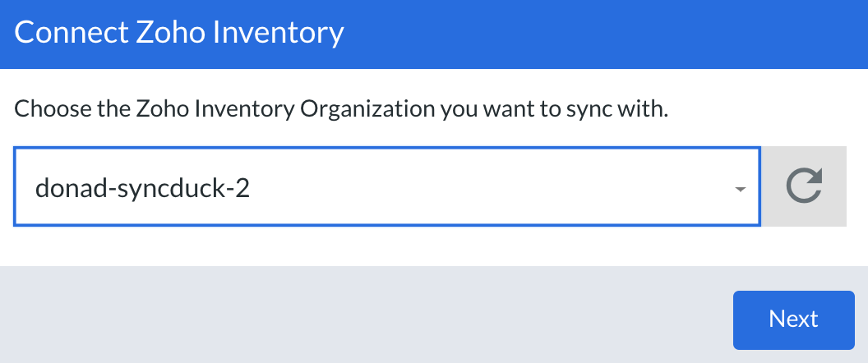This screenshot has width=868, height=363.
Task: Expand the organization dropdown using its caret
Action: (x=740, y=189)
